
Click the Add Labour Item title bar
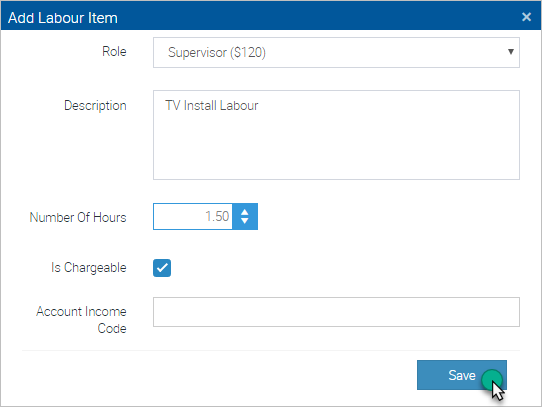coord(271,16)
